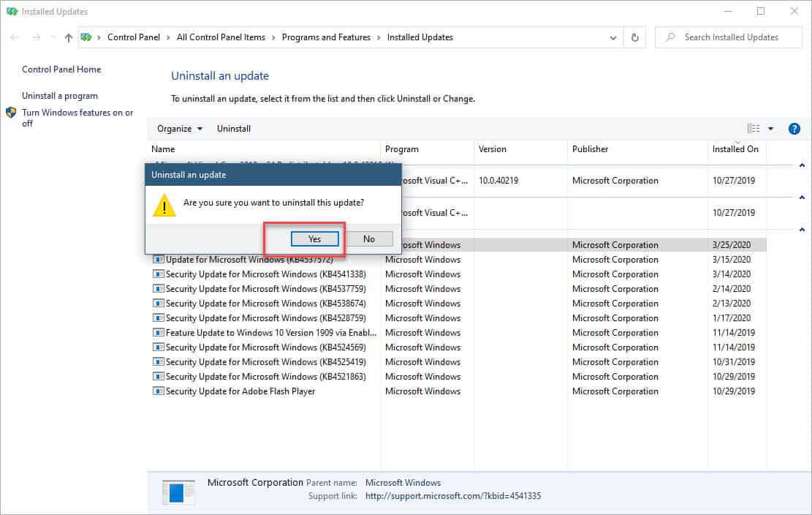Viewport: 812px width, 515px height.
Task: Click the warning icon in the dialog
Action: coord(164,205)
